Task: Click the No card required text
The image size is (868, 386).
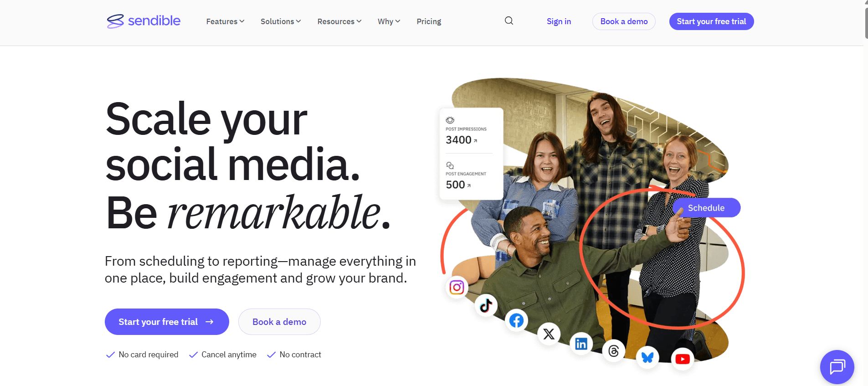Action: click(x=149, y=355)
